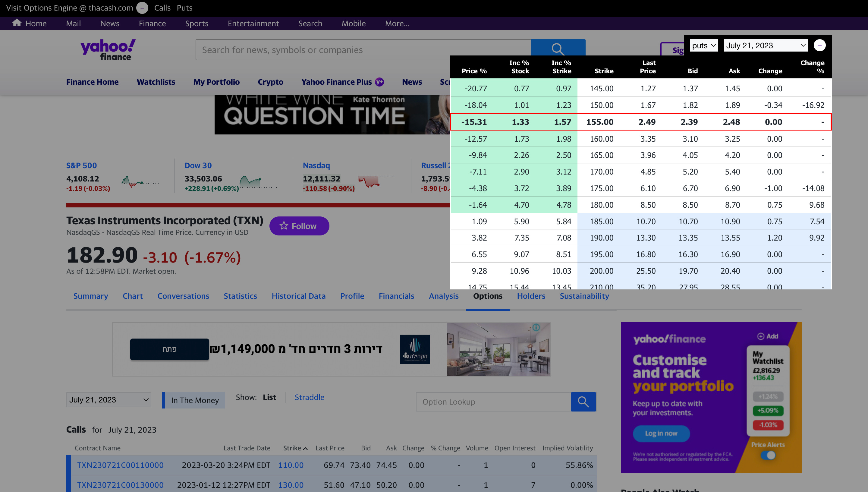Image resolution: width=868 pixels, height=492 pixels.
Task: Click the Log in now ad button
Action: tap(661, 433)
